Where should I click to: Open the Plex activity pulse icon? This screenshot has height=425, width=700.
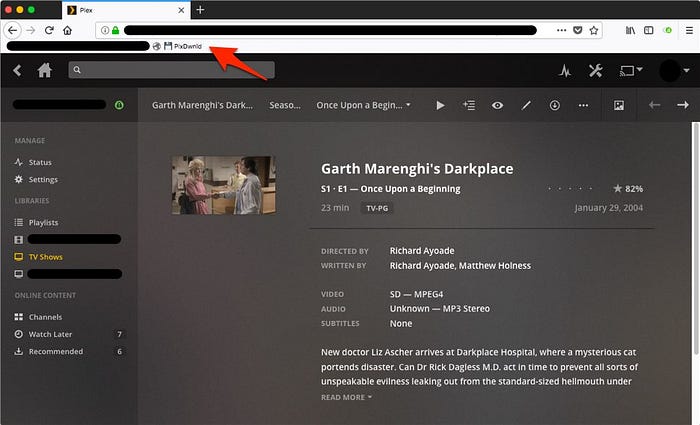565,71
